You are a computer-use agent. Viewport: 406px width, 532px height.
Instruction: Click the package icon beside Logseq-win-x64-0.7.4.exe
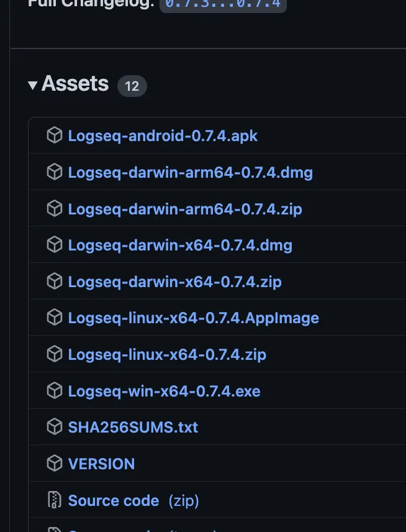tap(55, 391)
